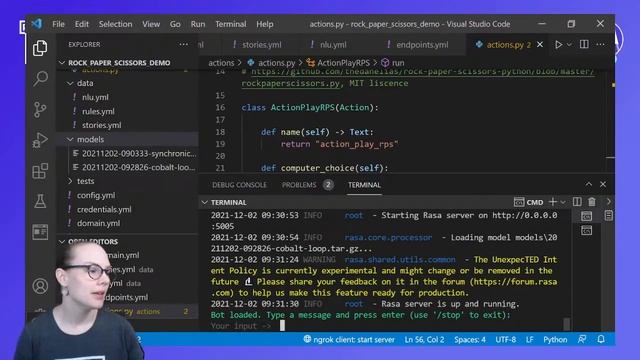Open Source Control view
Image resolution: width=640 pixels, height=360 pixels.
click(x=40, y=109)
